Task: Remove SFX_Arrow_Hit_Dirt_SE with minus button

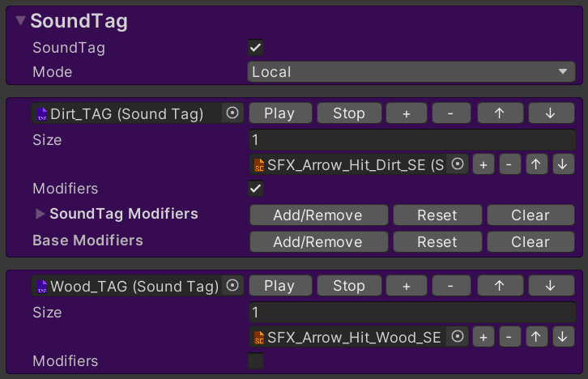Action: coord(509,164)
